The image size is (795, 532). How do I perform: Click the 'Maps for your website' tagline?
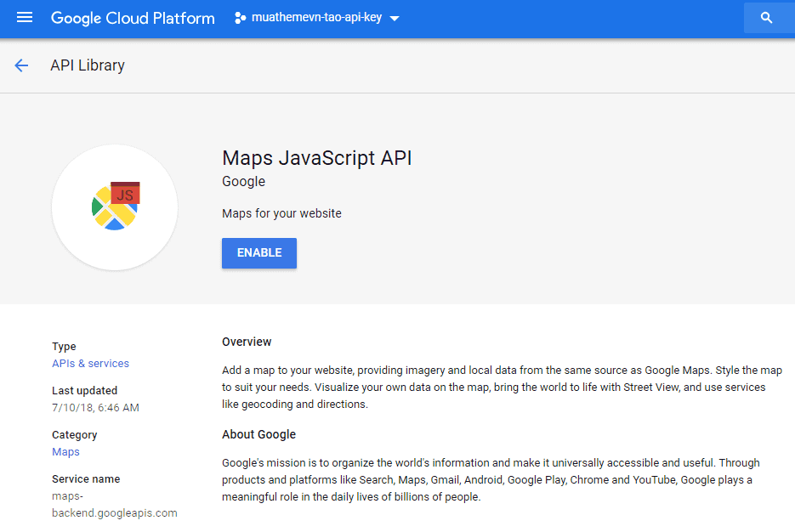[x=281, y=213]
